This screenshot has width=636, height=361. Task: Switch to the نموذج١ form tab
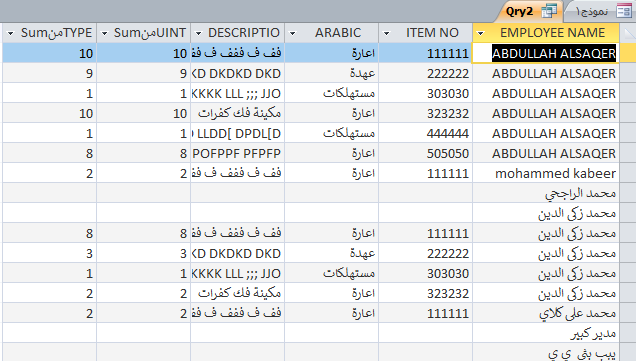599,11
